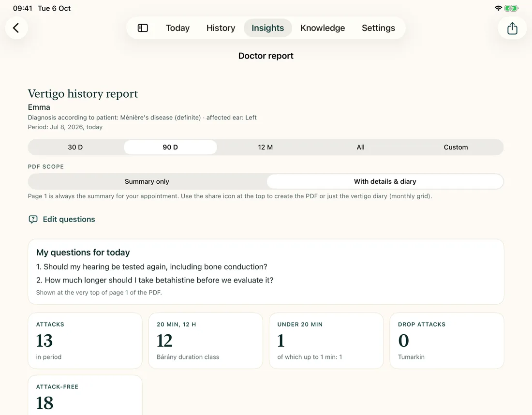Open the 20 MIN, 12 H duration card
Viewport: 532px width, 415px height.
[x=206, y=341]
